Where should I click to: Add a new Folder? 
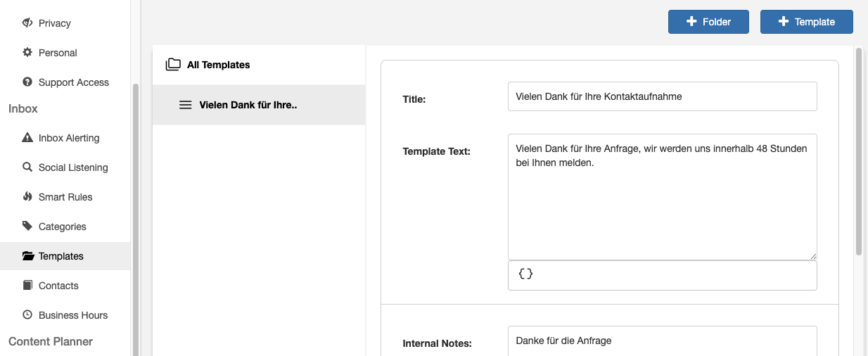click(708, 22)
